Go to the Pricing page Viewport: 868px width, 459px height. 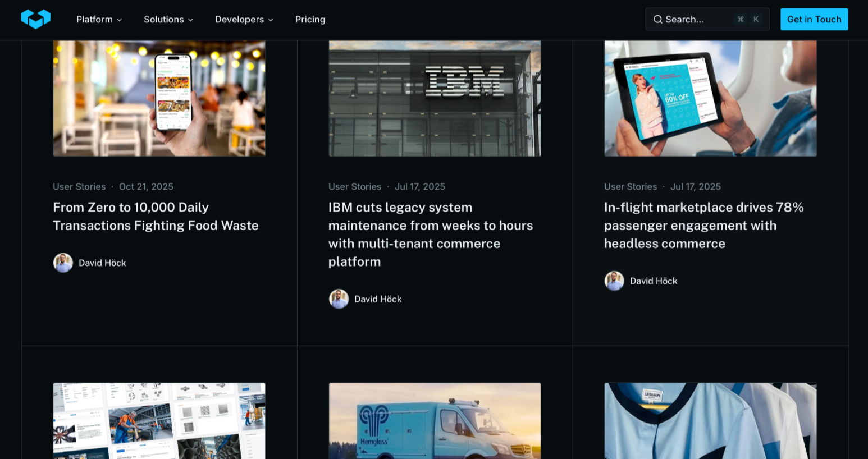[x=310, y=20]
